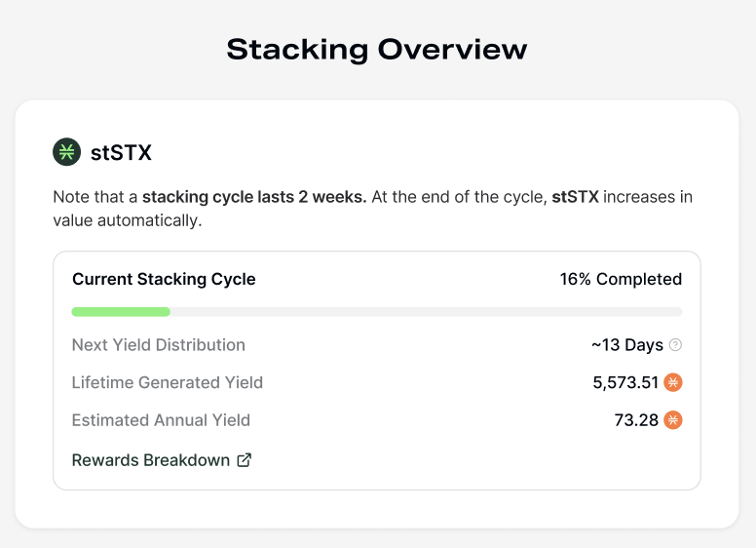Click the Next Yield Distribution label

coord(159,345)
